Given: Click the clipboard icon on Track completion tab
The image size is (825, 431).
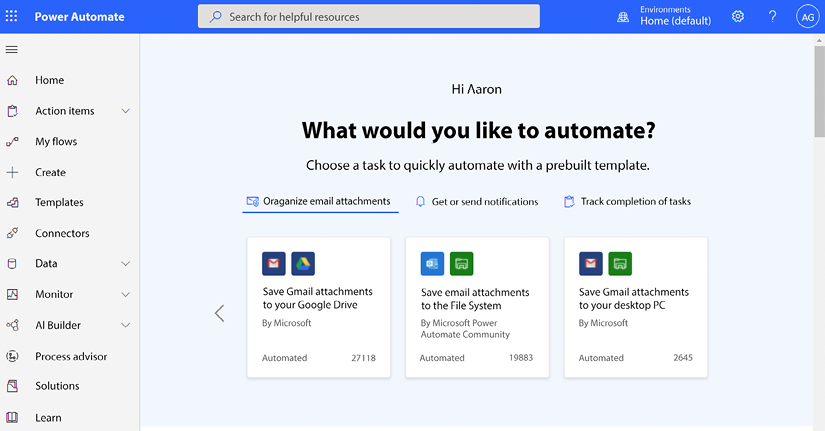Looking at the screenshot, I should [x=569, y=202].
